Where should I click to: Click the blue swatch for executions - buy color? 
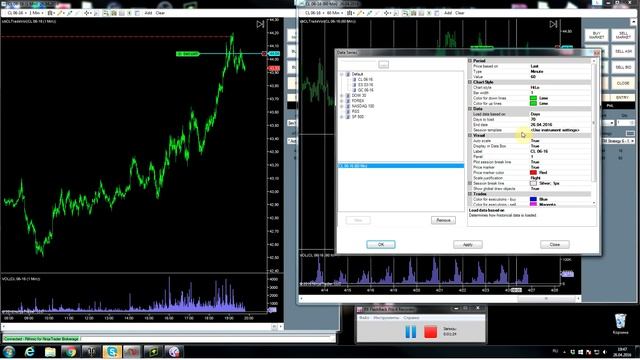(533, 199)
